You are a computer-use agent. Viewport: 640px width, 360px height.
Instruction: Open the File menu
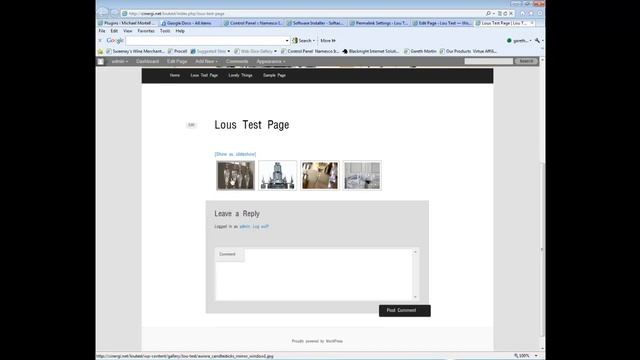tap(102, 31)
